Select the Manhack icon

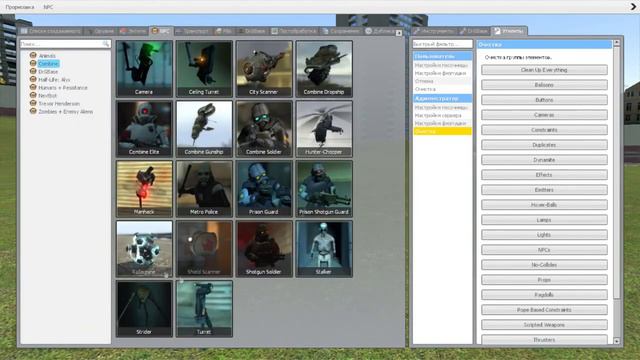(x=144, y=189)
